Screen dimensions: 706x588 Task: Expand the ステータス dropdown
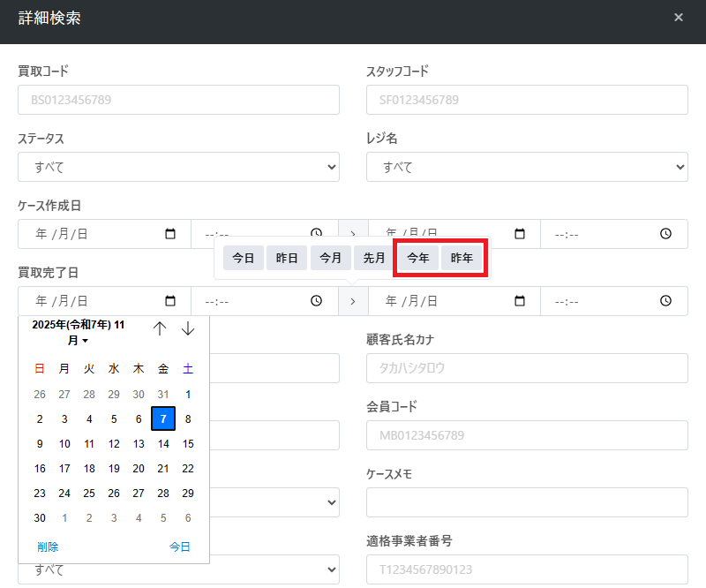click(178, 167)
